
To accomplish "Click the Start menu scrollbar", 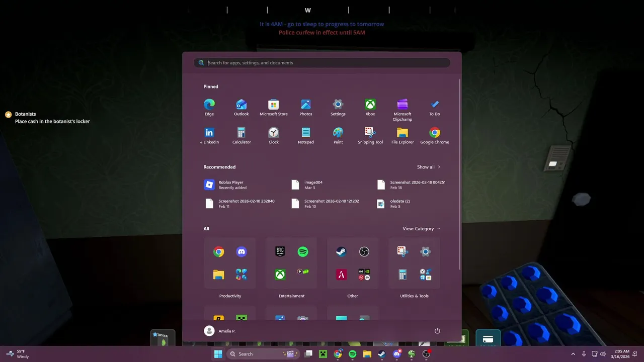I will (x=460, y=174).
